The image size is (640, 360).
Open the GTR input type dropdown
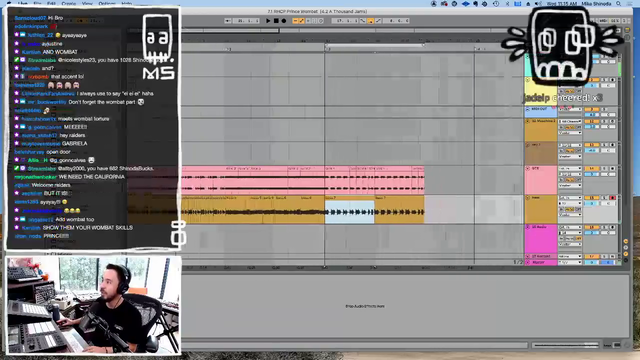point(570,169)
